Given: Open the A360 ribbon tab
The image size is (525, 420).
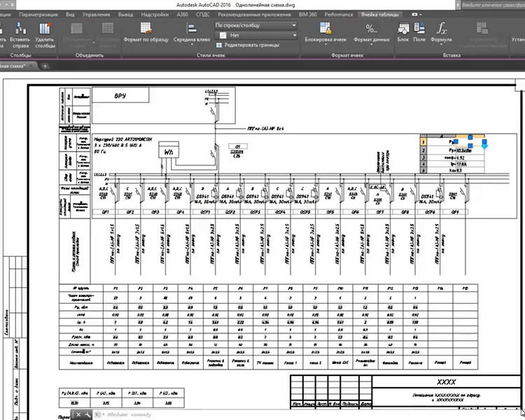Looking at the screenshot, I should pyautogui.click(x=182, y=15).
